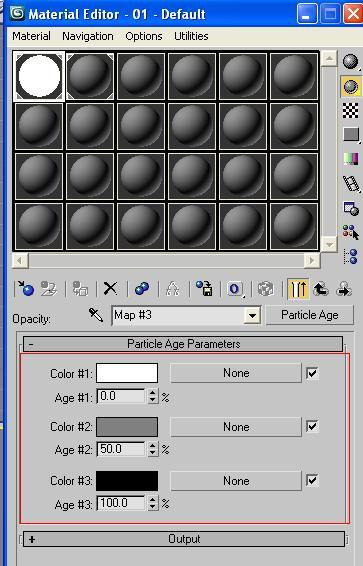
Task: Toggle the Show End Result icon
Action: (x=298, y=289)
